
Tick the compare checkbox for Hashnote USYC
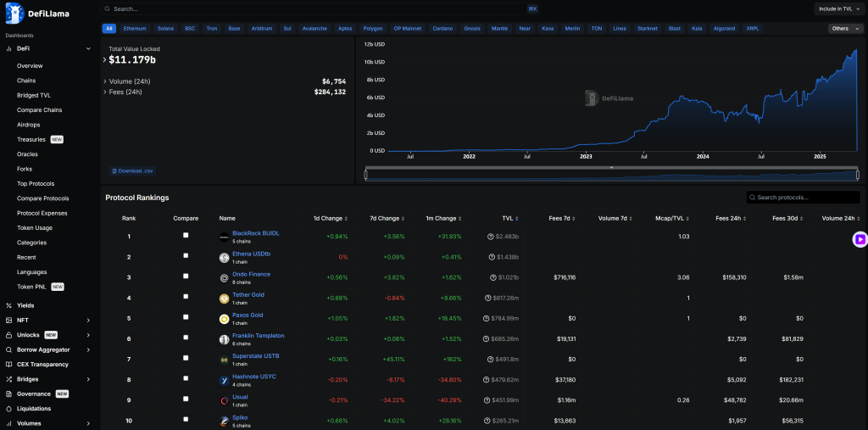[186, 378]
